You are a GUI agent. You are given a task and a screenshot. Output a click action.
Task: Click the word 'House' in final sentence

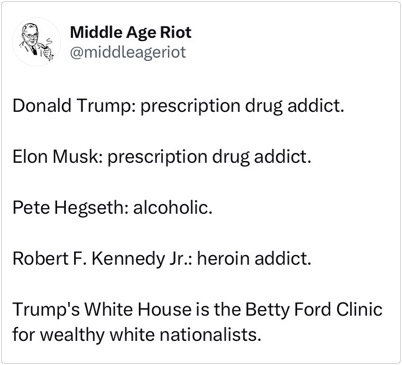pos(165,309)
